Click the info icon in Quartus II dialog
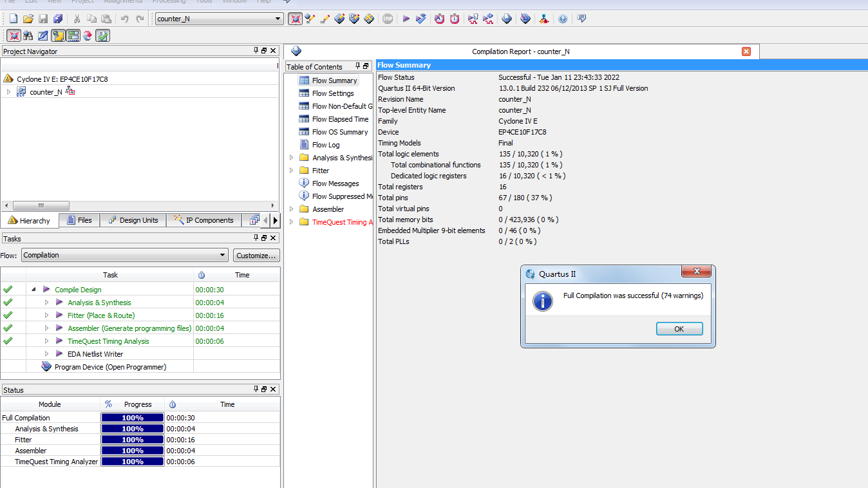 point(543,301)
